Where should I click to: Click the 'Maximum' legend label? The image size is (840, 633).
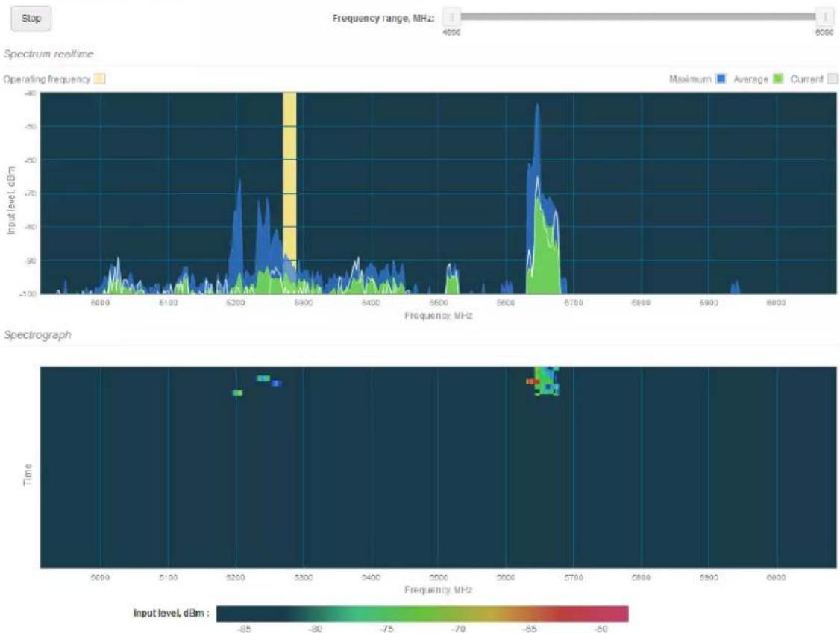[x=690, y=79]
